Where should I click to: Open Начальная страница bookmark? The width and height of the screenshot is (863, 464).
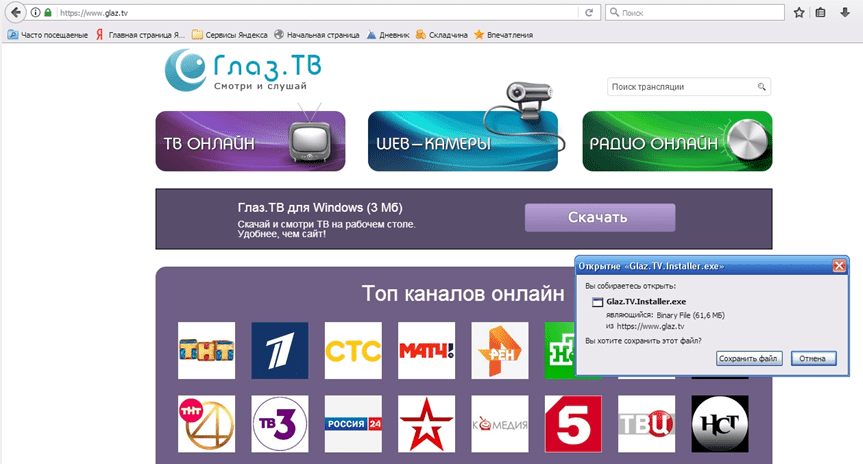(x=316, y=35)
